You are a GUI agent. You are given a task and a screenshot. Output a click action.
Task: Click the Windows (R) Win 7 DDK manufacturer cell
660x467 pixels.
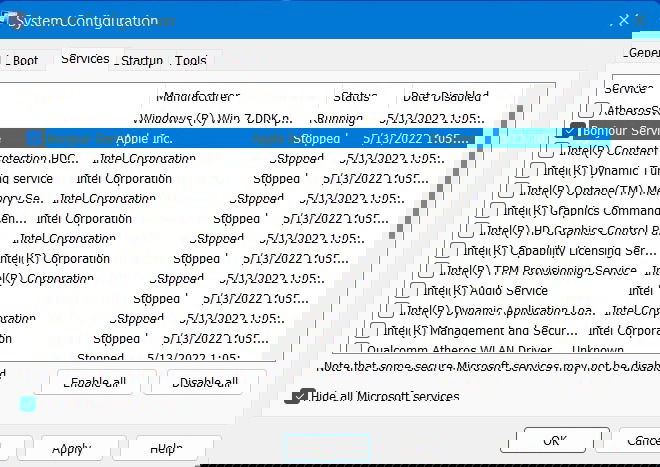(213, 119)
